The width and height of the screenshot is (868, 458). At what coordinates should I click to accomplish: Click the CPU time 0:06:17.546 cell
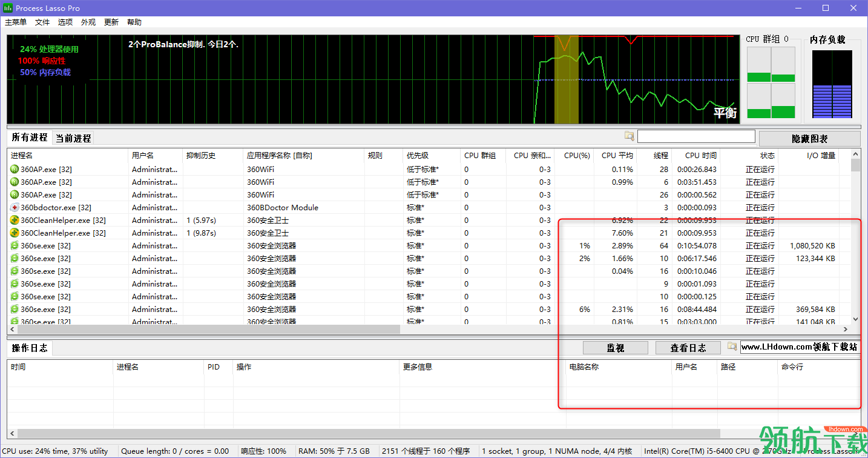[696, 258]
